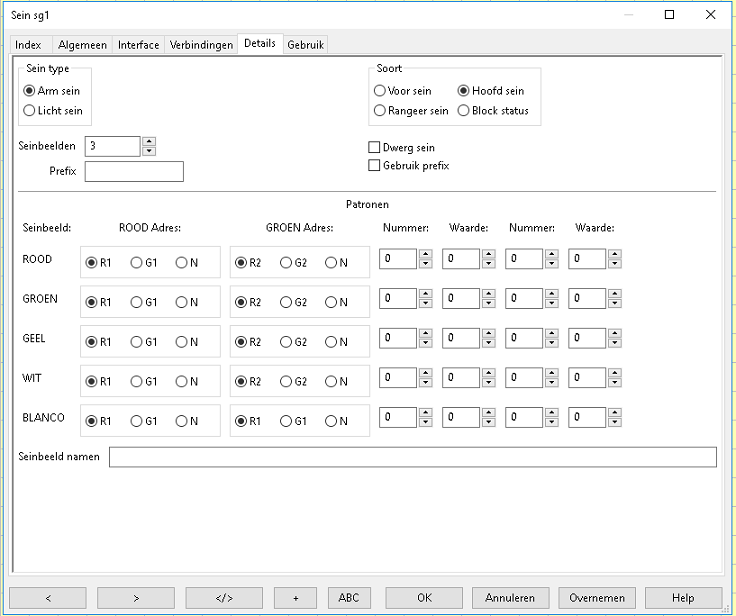
Task: Open the Gebruik tab
Action: pyautogui.click(x=305, y=45)
